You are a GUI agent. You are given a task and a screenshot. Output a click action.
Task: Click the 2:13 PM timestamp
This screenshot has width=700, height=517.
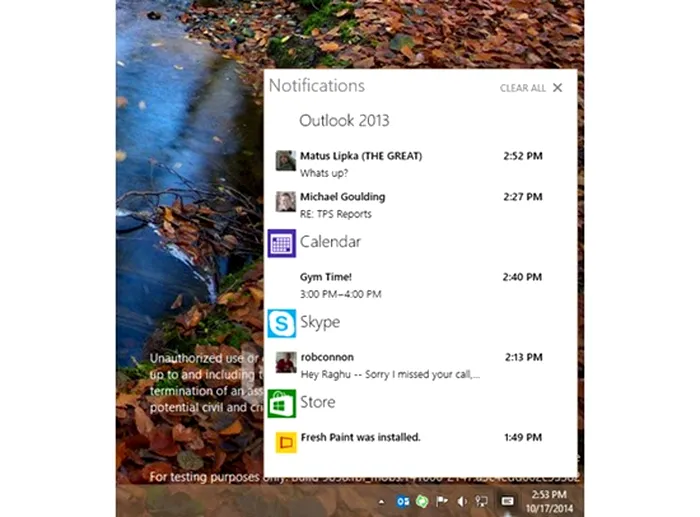[x=524, y=357]
